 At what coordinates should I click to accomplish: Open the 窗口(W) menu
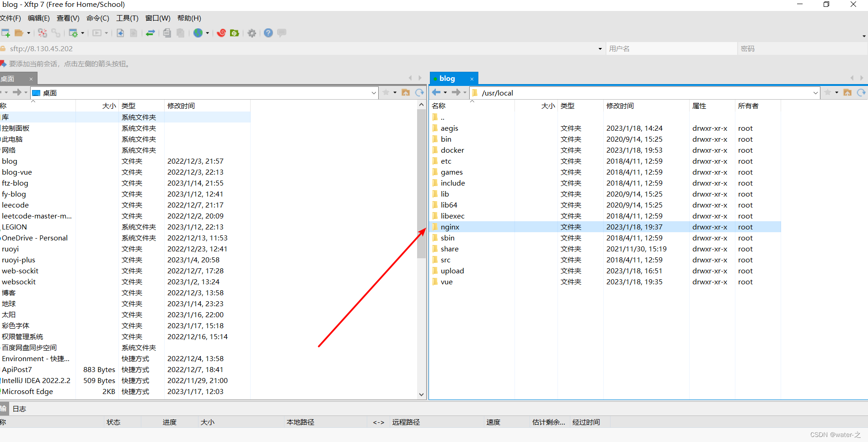[x=158, y=18]
